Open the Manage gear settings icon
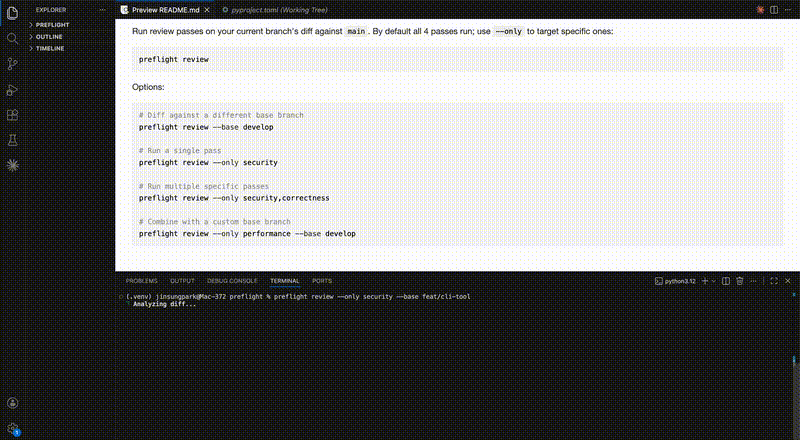 [13, 429]
